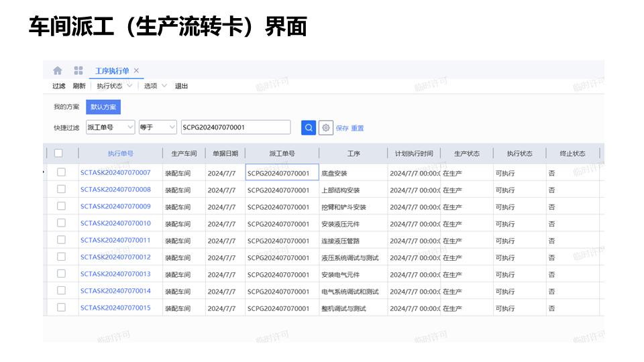Check the row for SCTASK202407070007
The height and width of the screenshot is (362, 644).
61,172
